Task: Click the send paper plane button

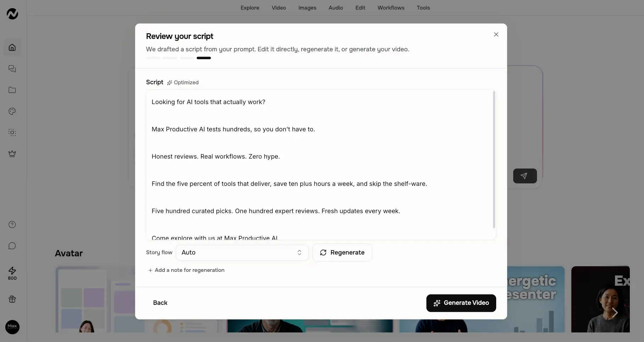Action: point(525,176)
